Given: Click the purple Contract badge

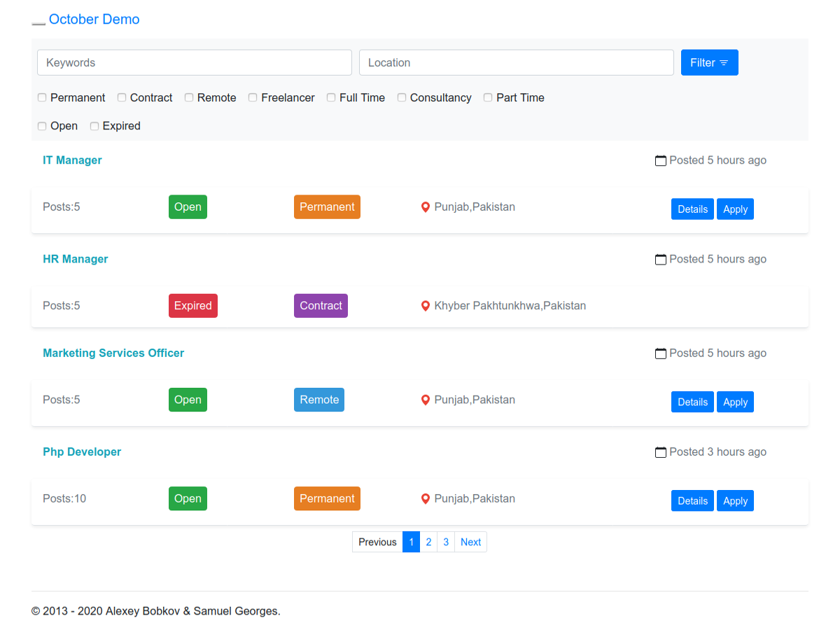Looking at the screenshot, I should click(x=321, y=306).
